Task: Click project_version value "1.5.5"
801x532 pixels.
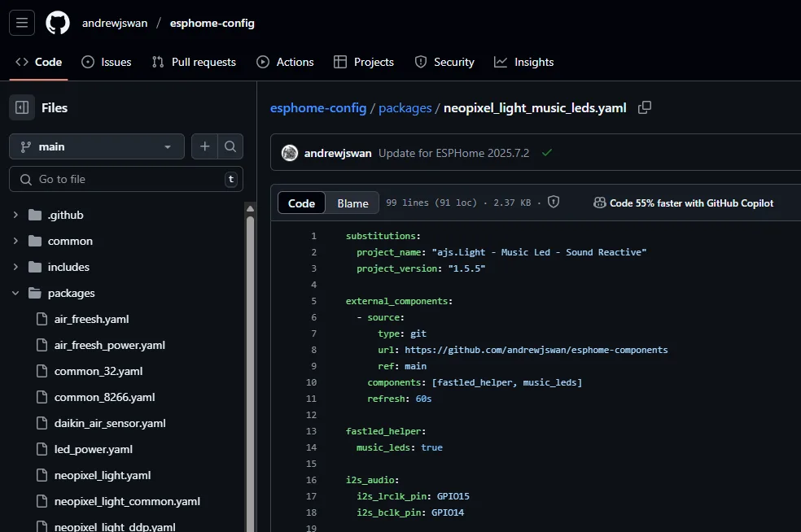Action: [466, 268]
